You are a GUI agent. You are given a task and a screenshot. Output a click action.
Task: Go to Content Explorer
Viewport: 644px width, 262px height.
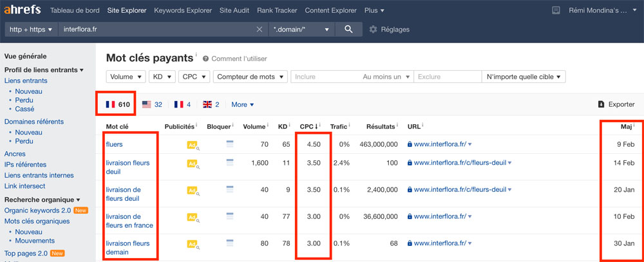330,11
